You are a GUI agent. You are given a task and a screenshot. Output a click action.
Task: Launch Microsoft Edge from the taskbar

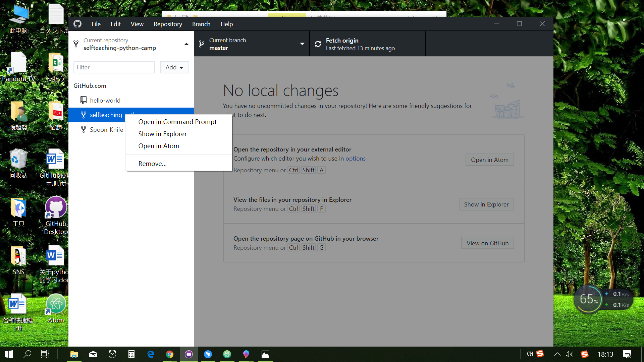151,354
